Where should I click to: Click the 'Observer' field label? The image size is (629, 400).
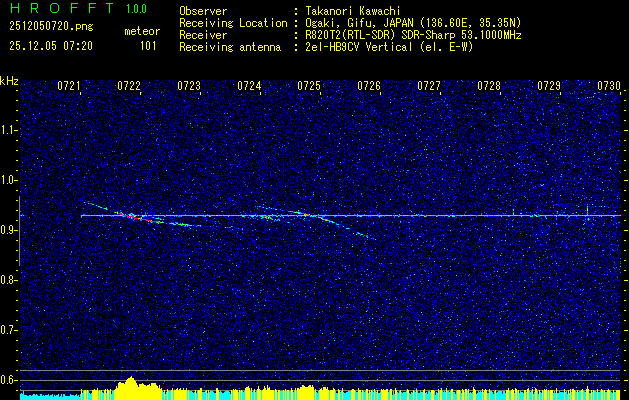click(x=203, y=11)
